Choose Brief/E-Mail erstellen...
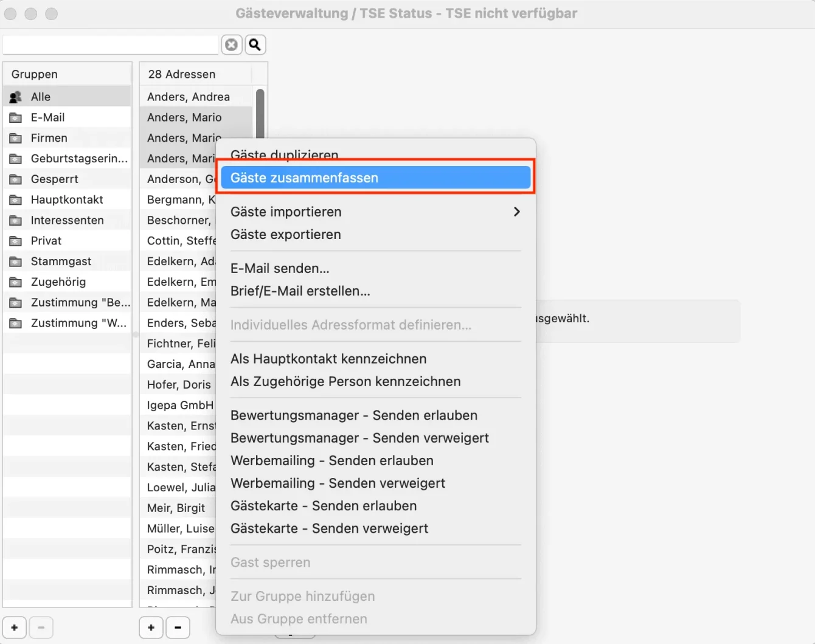Image resolution: width=815 pixels, height=644 pixels. [375, 291]
